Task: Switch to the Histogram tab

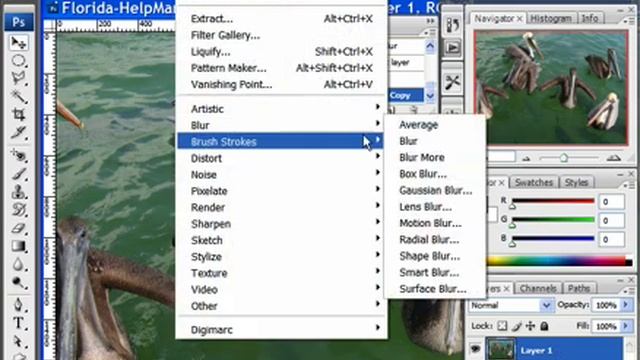Action: click(551, 18)
